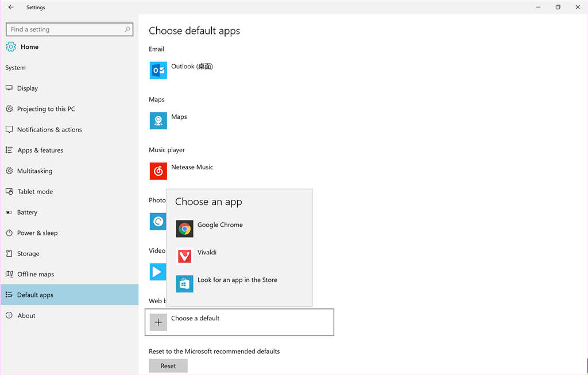Open the Display settings page
This screenshot has height=375, width=588.
(69, 88)
